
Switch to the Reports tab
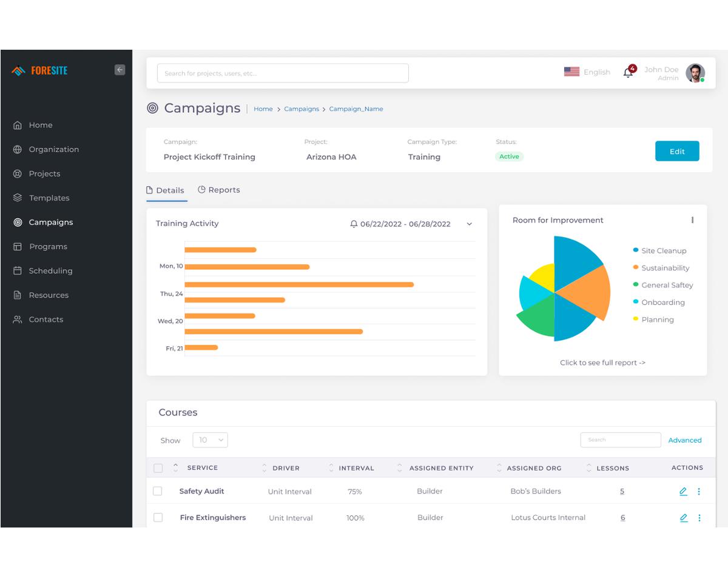tap(219, 190)
